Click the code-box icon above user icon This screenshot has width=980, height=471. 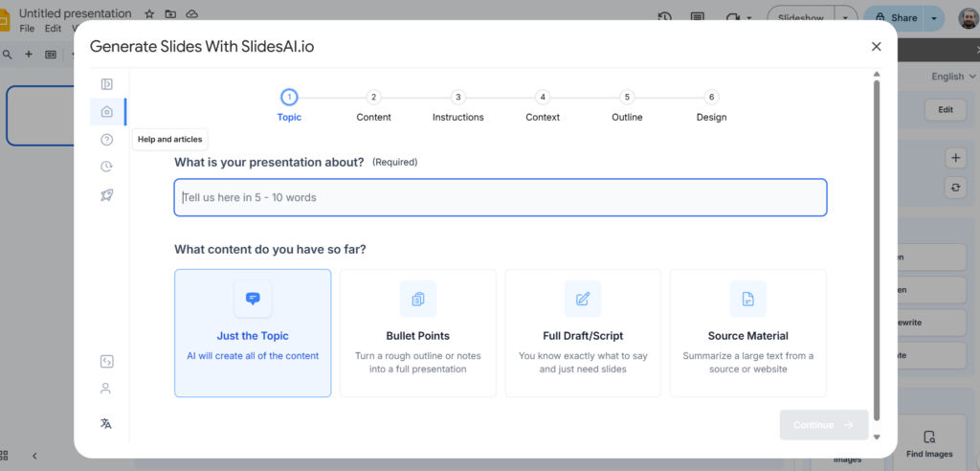coord(106,361)
